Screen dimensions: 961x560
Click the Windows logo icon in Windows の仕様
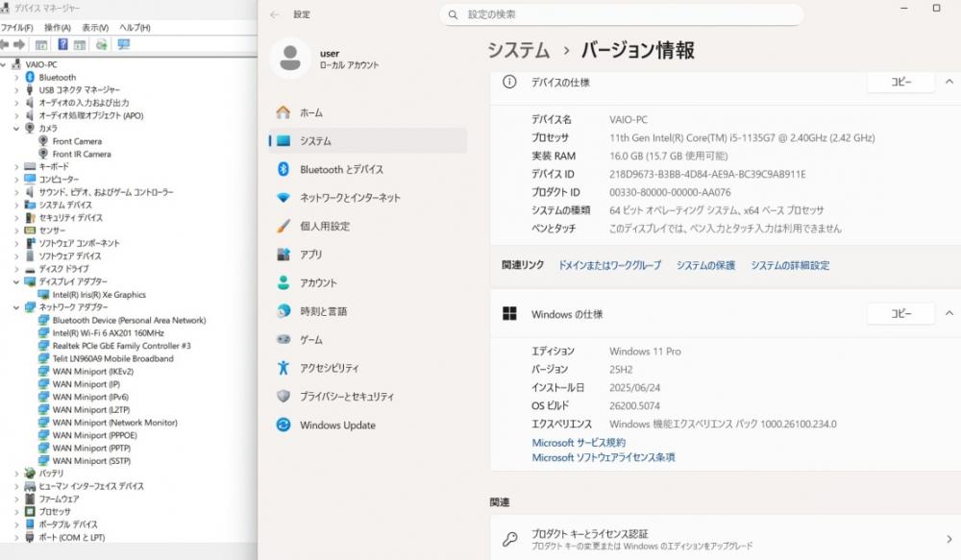point(509,314)
